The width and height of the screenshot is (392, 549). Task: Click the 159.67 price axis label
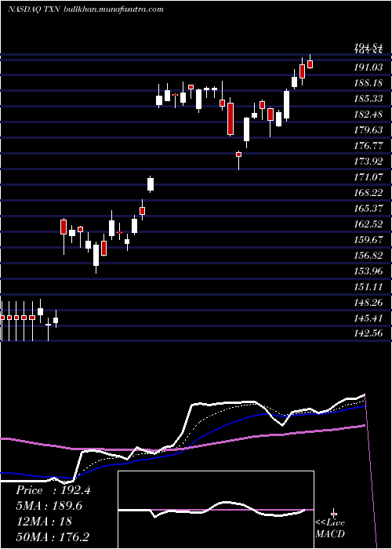point(368,240)
